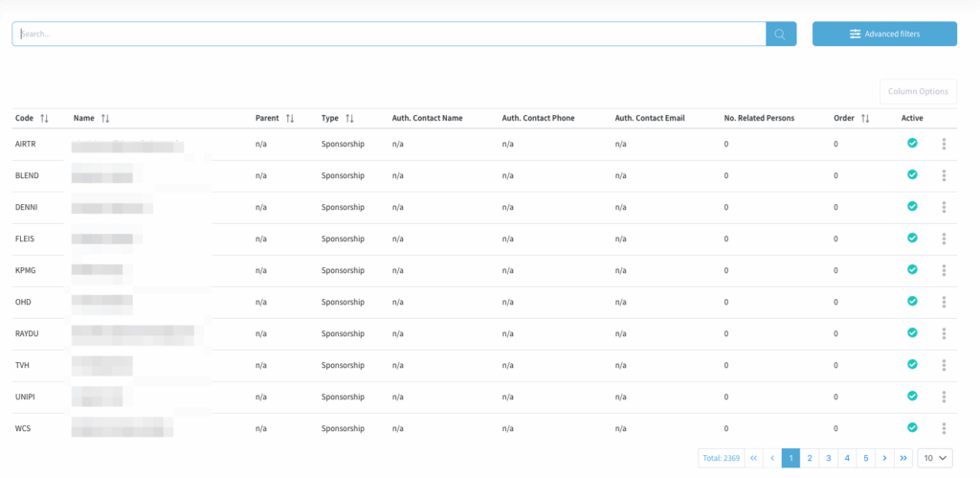Sort by Code column arrows
The image size is (980, 478).
pos(44,118)
